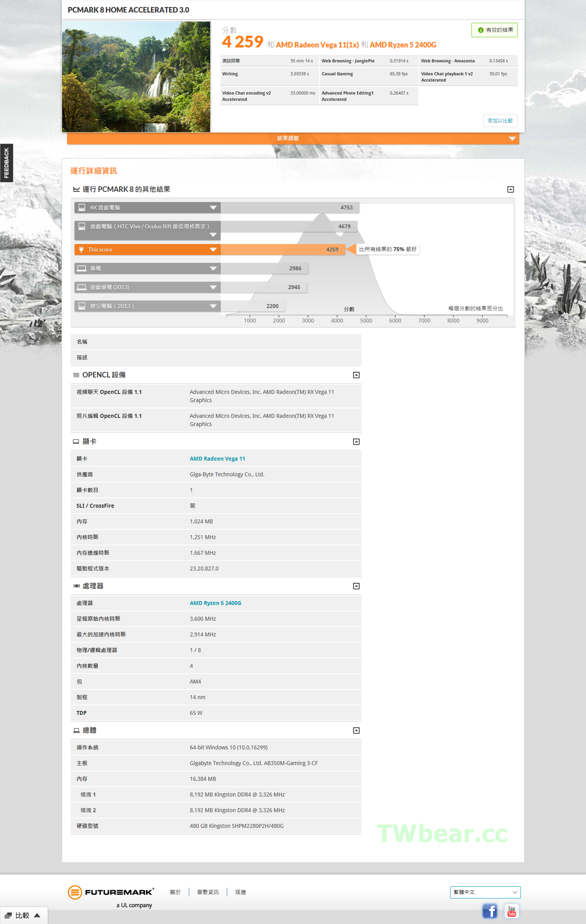Screen dimensions: 586x924
Task: Click the PCMARK 8 HOME ACCELERATED 3.0 title
Action: tap(128, 10)
